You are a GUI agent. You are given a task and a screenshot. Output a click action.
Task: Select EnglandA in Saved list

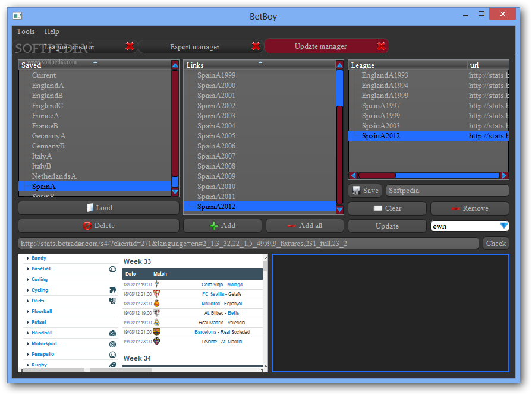pyautogui.click(x=95, y=86)
